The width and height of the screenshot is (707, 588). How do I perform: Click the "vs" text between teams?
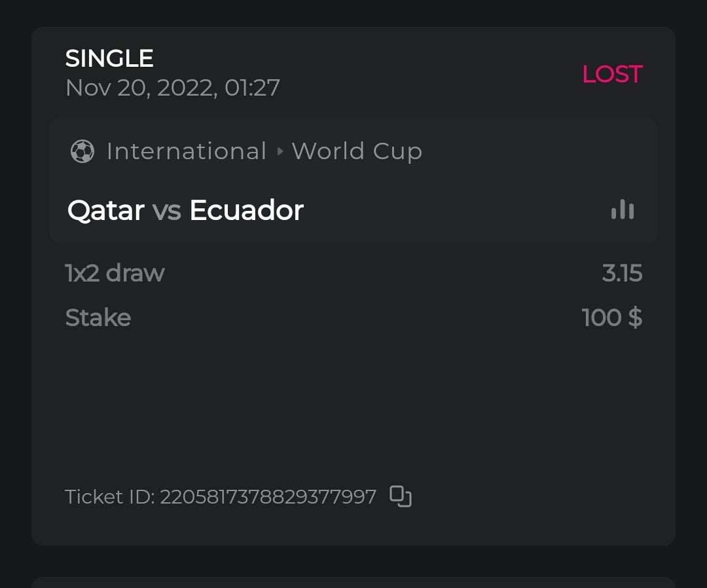coord(166,211)
